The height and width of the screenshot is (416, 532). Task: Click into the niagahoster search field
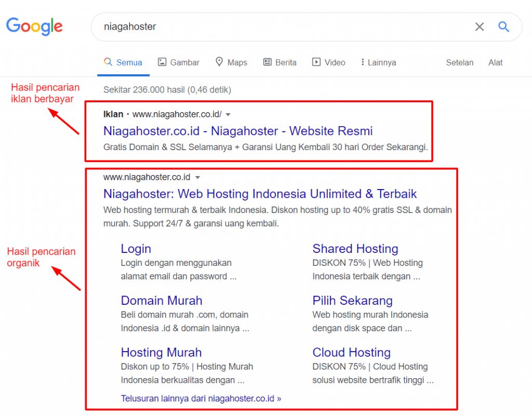(281, 26)
